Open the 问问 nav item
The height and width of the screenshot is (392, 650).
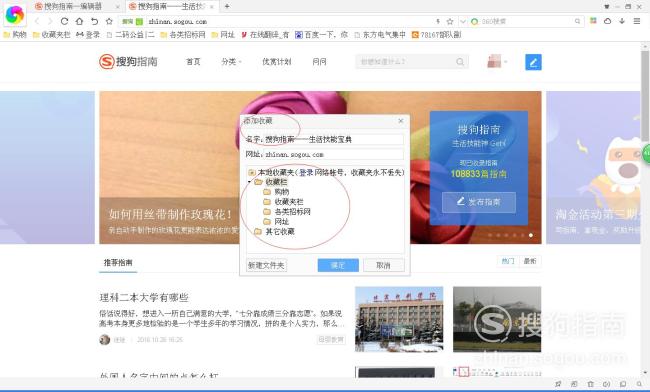[x=319, y=62]
